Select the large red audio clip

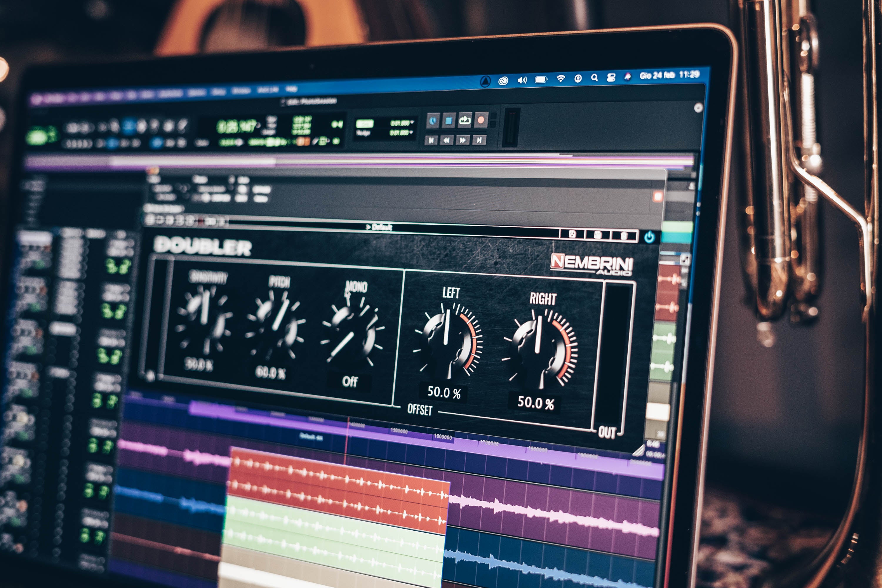click(339, 490)
